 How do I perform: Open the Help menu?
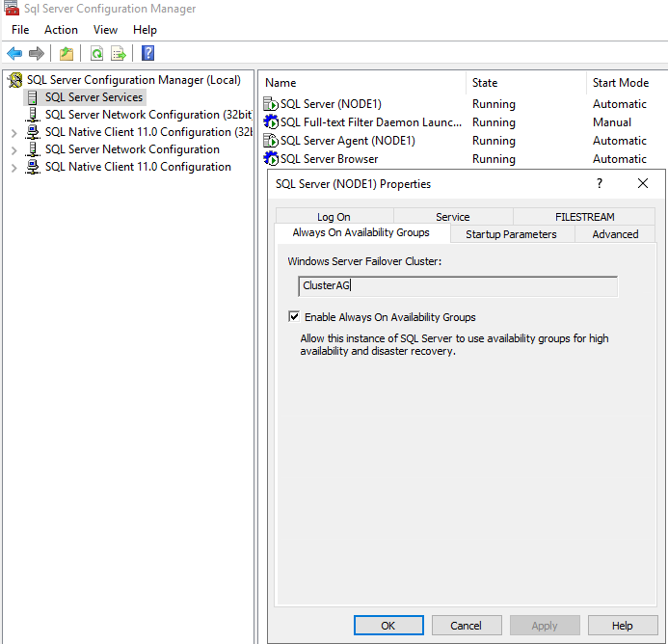click(145, 30)
